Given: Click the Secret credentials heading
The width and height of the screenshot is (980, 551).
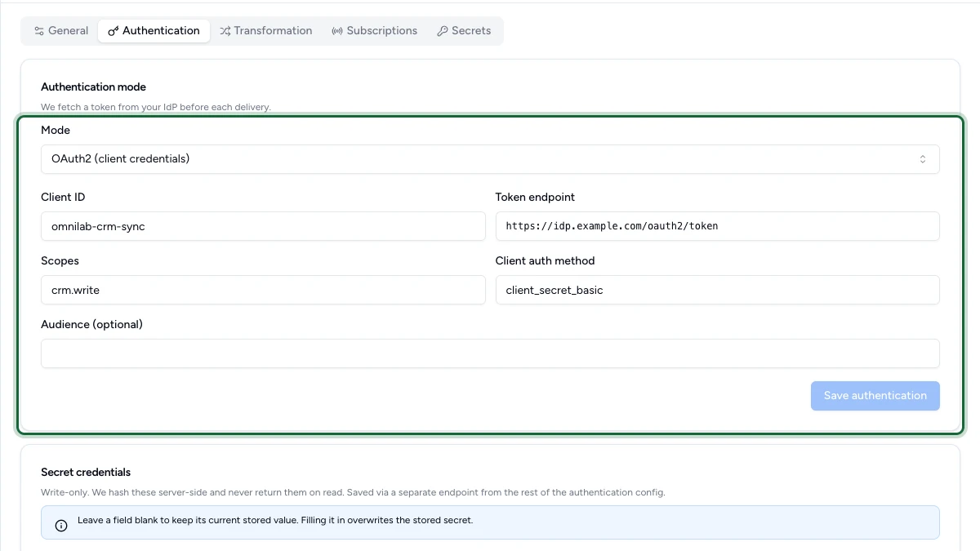Looking at the screenshot, I should point(86,472).
